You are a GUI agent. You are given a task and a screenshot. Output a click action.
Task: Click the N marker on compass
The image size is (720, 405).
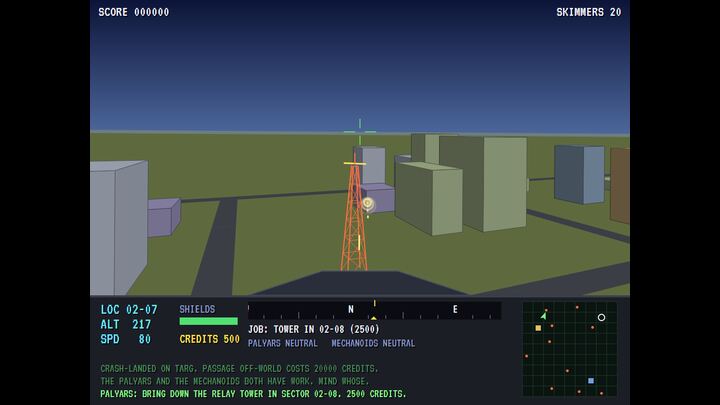(x=351, y=309)
